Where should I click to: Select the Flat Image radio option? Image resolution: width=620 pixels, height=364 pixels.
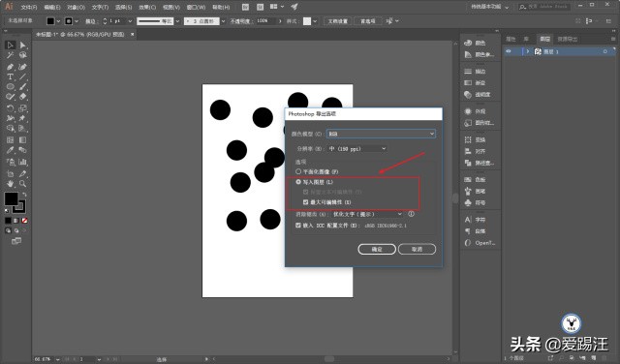298,171
